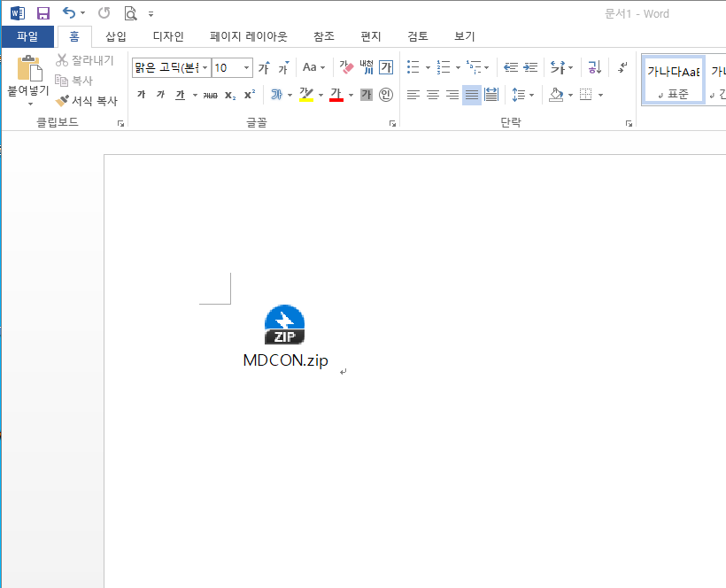Image resolution: width=726 pixels, height=588 pixels.
Task: Open borders dropdown
Action: 600,95
